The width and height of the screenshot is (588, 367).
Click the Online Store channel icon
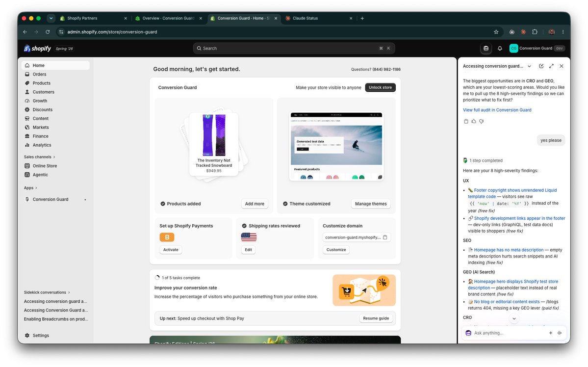click(27, 166)
